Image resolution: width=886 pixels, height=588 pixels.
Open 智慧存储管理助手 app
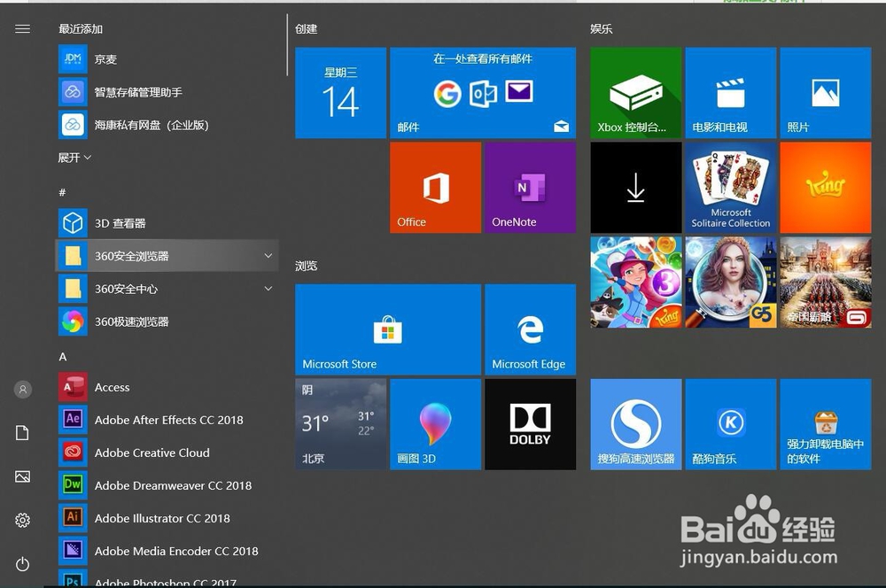tap(168, 92)
